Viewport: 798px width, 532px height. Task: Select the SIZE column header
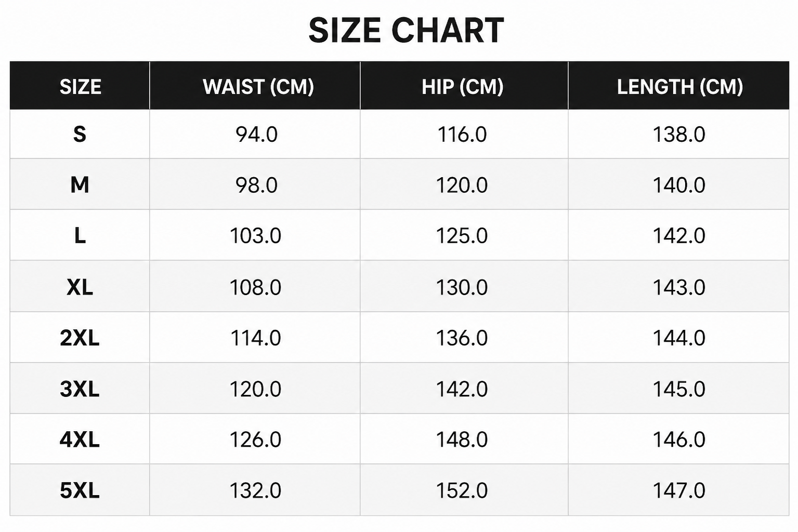pos(80,86)
